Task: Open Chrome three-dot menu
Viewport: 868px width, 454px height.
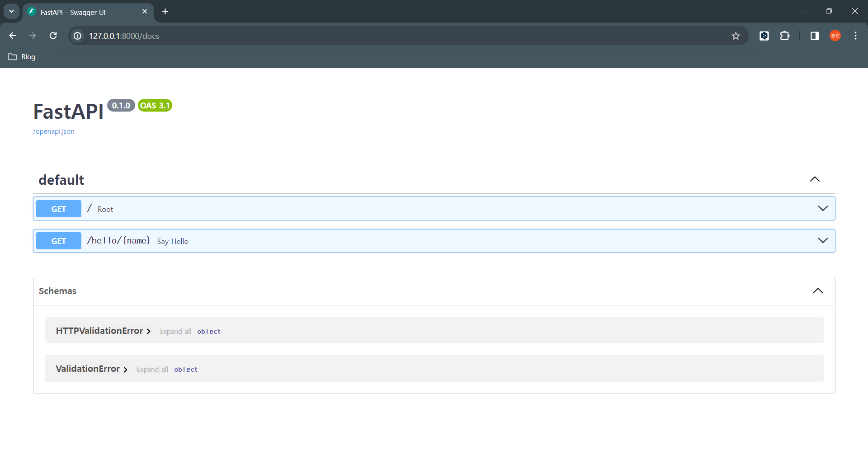Action: [x=855, y=36]
